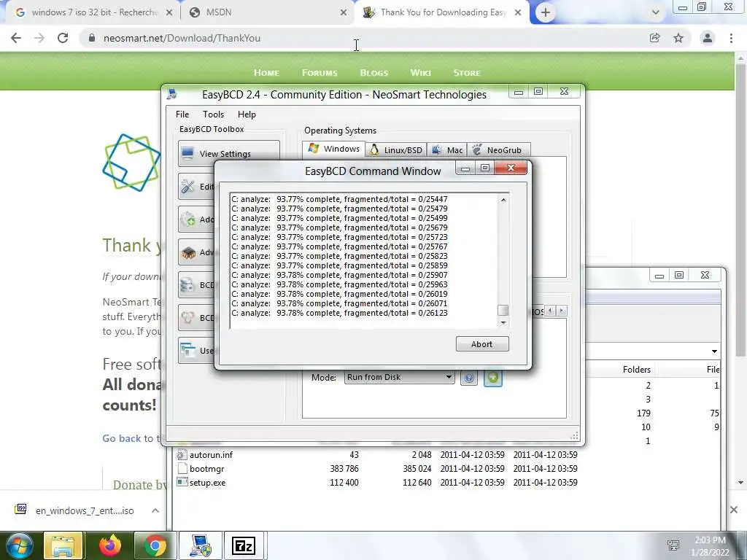Open a new Chrome tab
Image resolution: width=747 pixels, height=560 pixels.
point(546,13)
